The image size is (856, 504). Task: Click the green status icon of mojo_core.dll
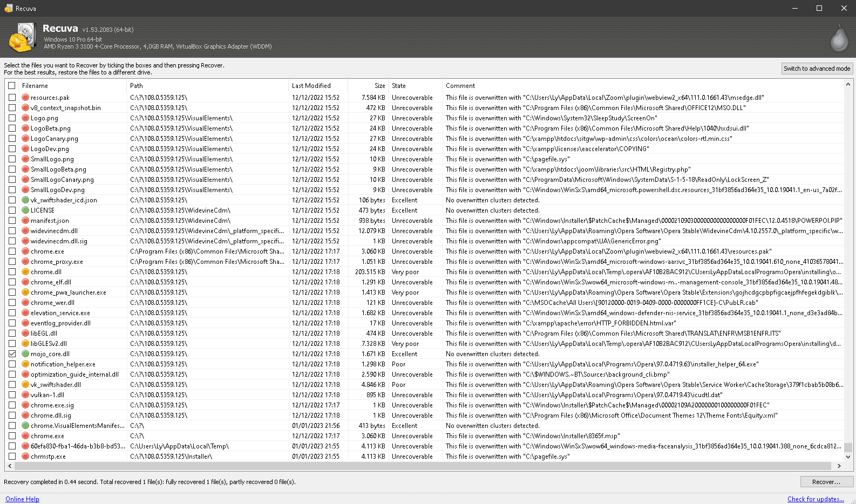25,354
